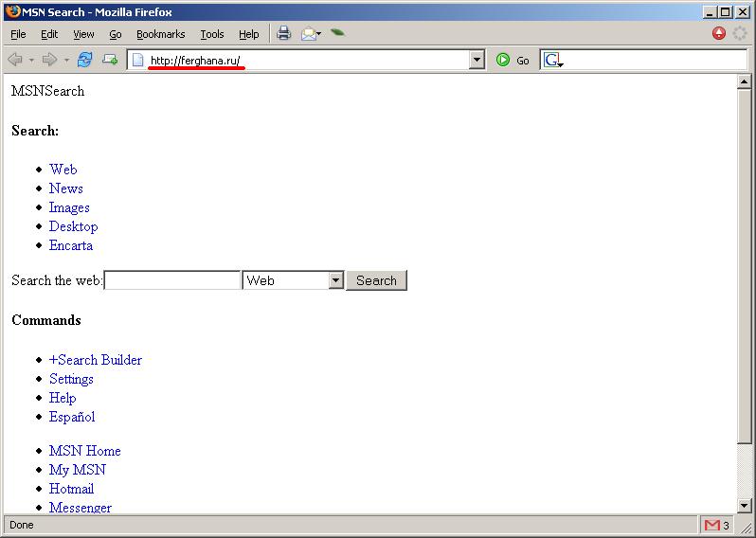This screenshot has height=538, width=756.
Task: Open the +Search Builder link
Action: [x=96, y=360]
